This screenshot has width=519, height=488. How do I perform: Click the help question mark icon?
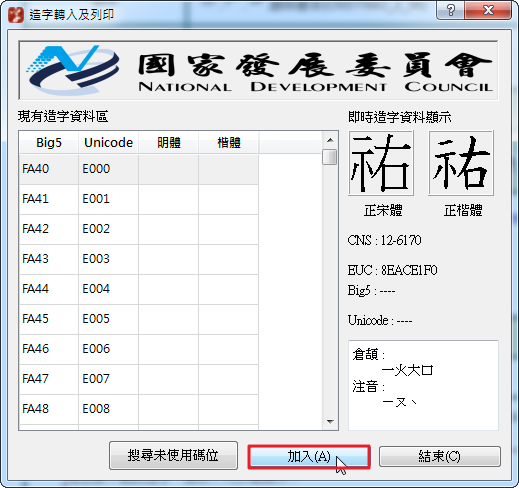(450, 10)
